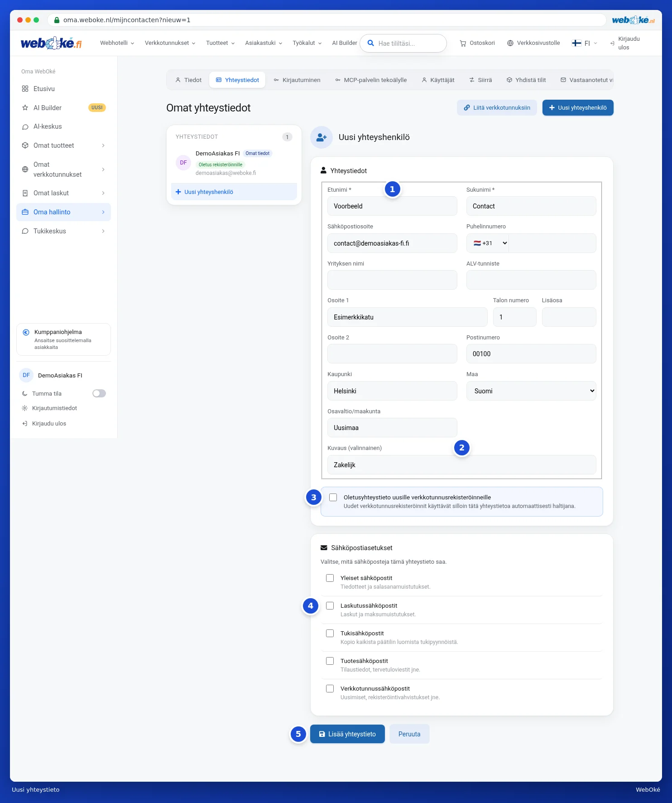Click the Peruuta cancel button

(409, 734)
